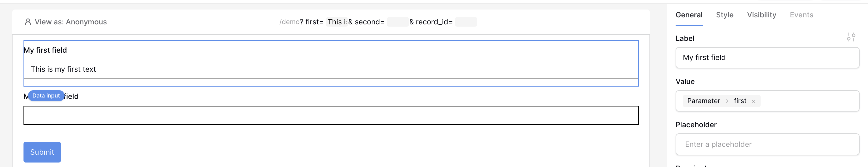Edit the Label input with My first field

pos(767,58)
